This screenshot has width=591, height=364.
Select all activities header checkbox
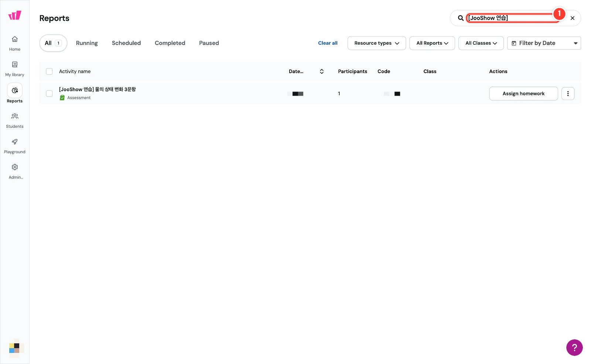pos(49,72)
